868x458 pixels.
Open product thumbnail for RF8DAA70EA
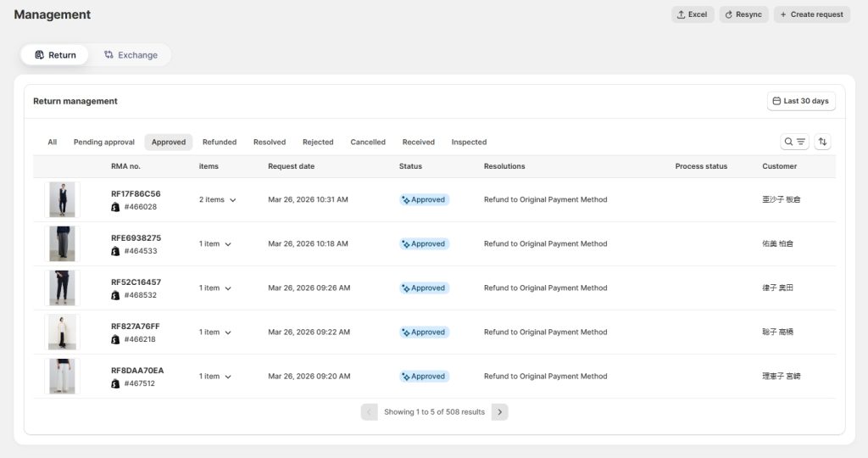tap(62, 377)
